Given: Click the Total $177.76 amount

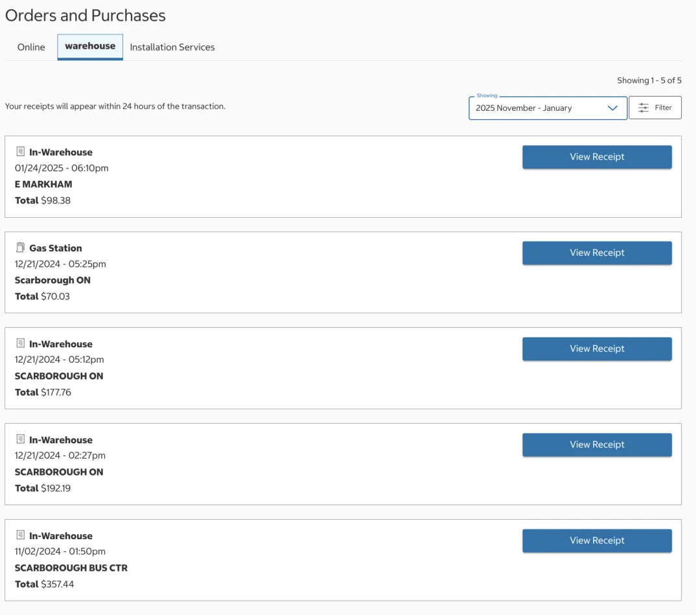Looking at the screenshot, I should (43, 392).
